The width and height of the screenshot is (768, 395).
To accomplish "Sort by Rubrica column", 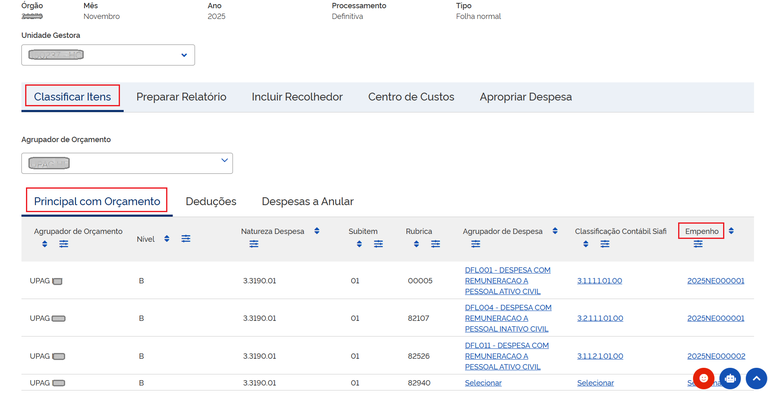I will pyautogui.click(x=416, y=244).
